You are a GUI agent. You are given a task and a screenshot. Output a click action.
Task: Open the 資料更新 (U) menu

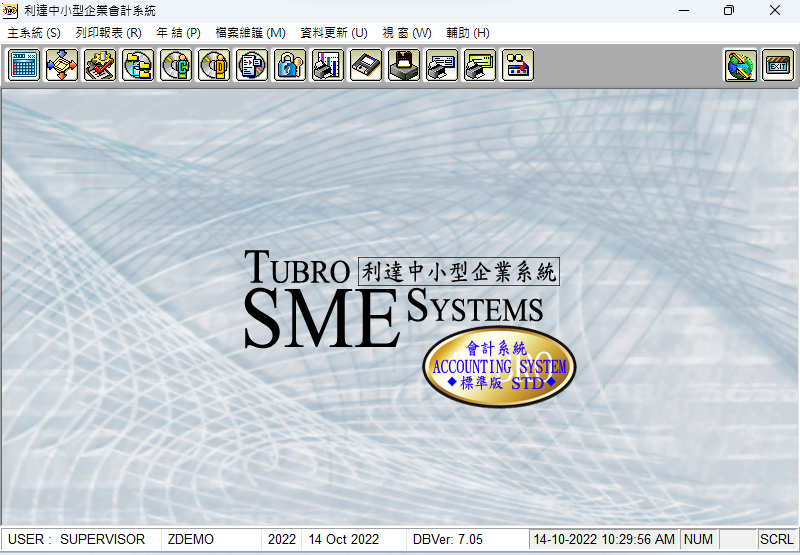click(x=334, y=33)
